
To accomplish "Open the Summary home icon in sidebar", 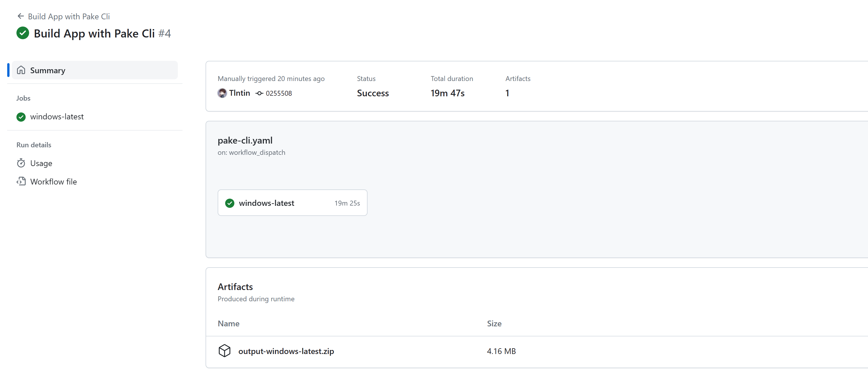I will pos(21,70).
